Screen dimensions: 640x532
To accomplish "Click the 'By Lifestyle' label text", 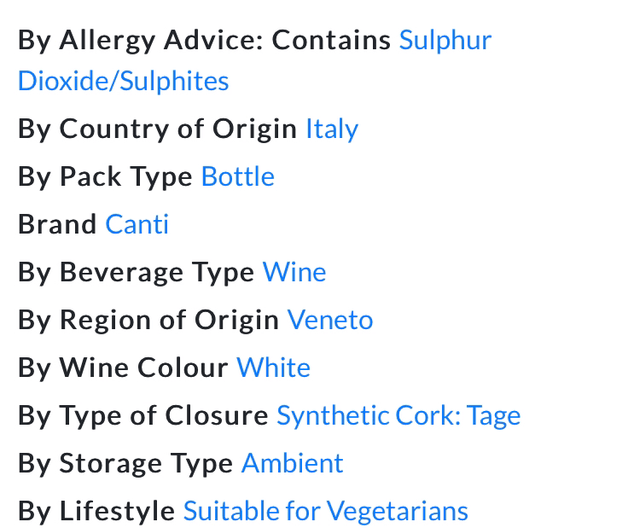I will click(96, 512).
